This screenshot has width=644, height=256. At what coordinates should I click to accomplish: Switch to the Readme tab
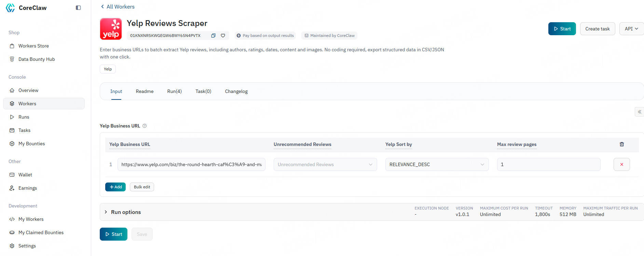(145, 91)
